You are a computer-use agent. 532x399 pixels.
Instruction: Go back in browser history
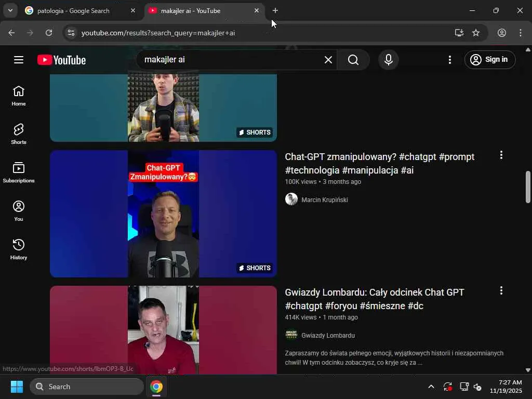point(11,33)
